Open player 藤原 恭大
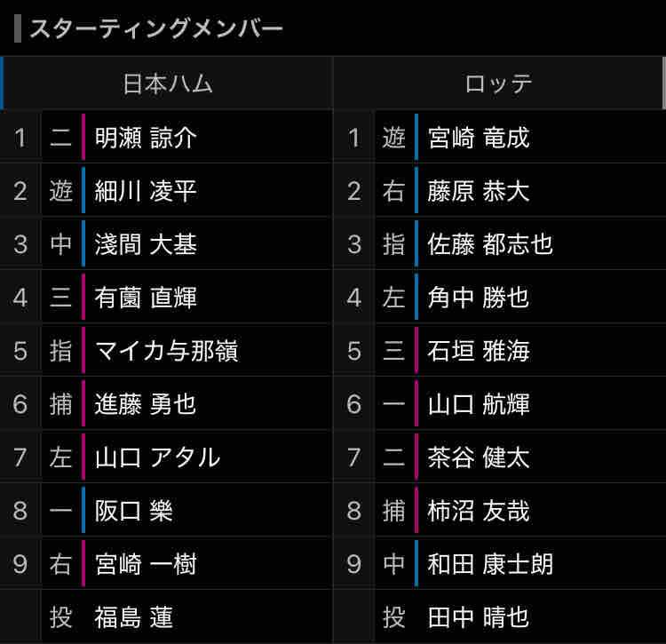Screen dimensions: 666x644 (479, 191)
